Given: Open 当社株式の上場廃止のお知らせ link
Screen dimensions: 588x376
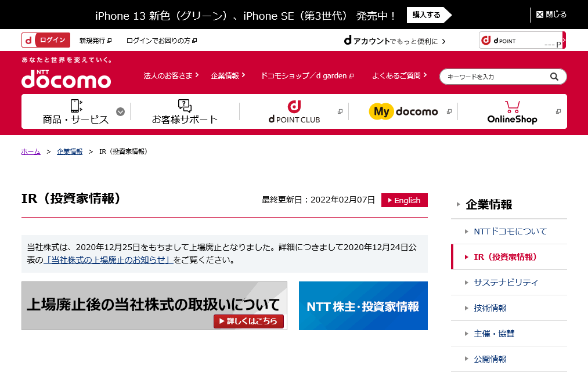Looking at the screenshot, I should (x=108, y=260).
